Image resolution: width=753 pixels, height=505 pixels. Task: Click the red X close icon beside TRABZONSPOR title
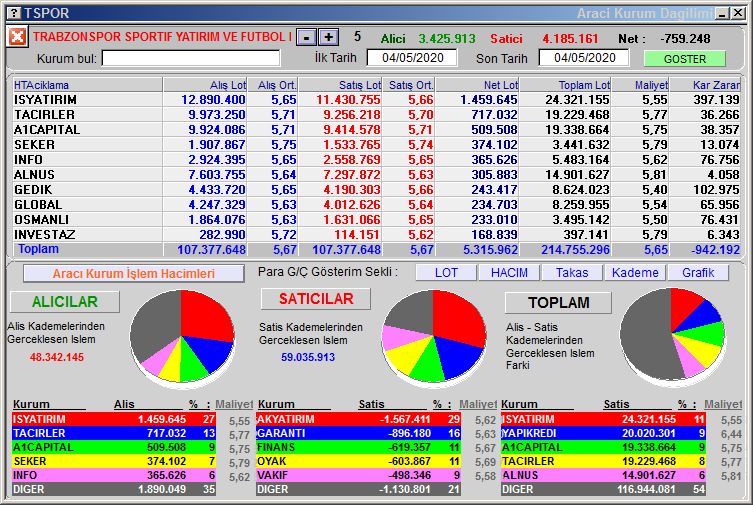pyautogui.click(x=17, y=36)
